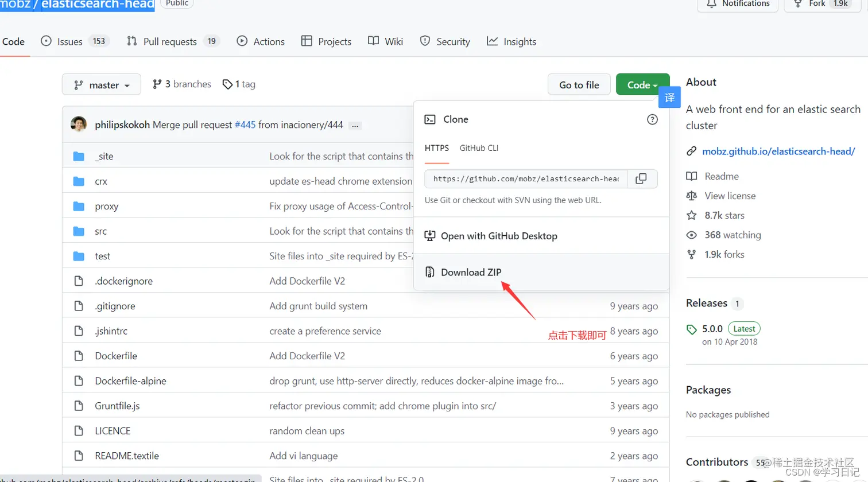Open the .dockerignore file
Image resolution: width=868 pixels, height=482 pixels.
point(124,281)
